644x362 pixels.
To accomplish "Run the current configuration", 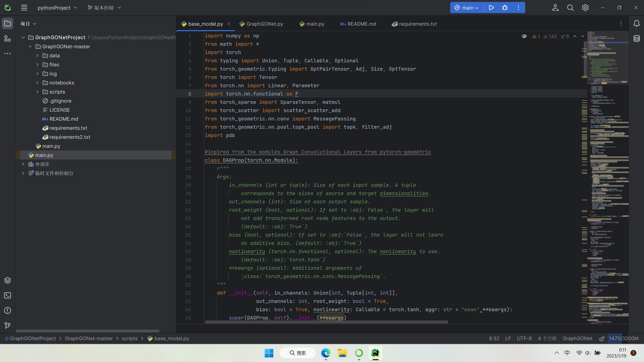I will [491, 8].
